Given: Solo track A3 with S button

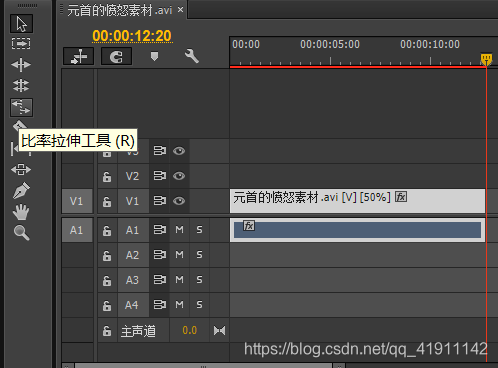Looking at the screenshot, I should click(x=199, y=280).
